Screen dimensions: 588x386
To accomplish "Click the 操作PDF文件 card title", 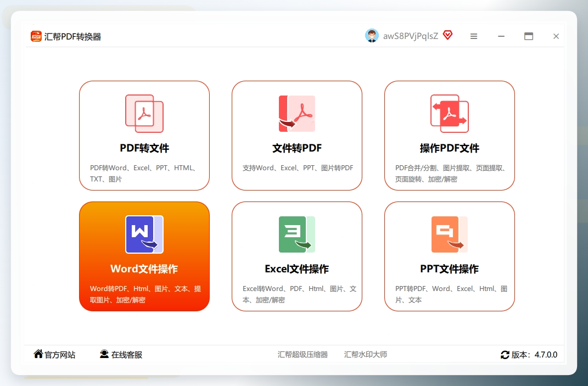I will coord(450,148).
